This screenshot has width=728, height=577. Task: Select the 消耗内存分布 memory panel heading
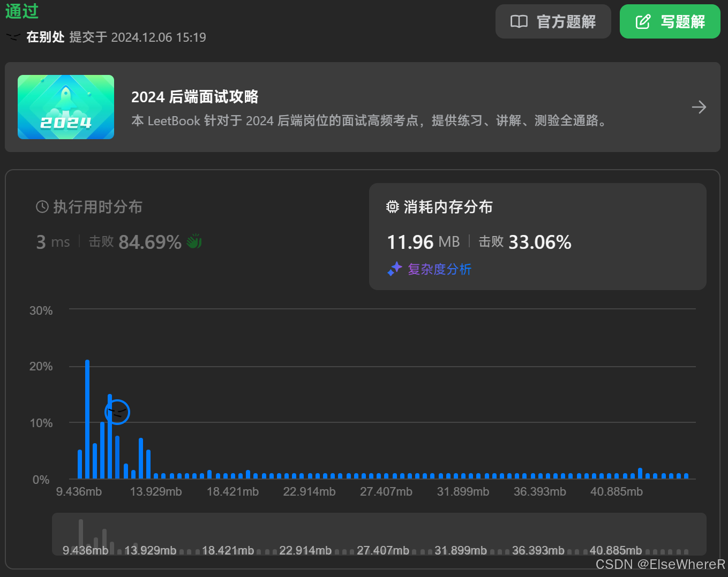click(448, 207)
